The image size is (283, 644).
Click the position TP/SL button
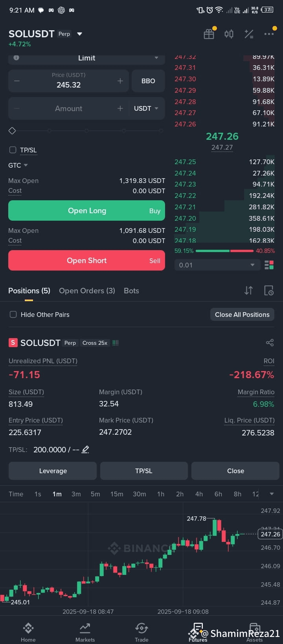click(x=144, y=471)
